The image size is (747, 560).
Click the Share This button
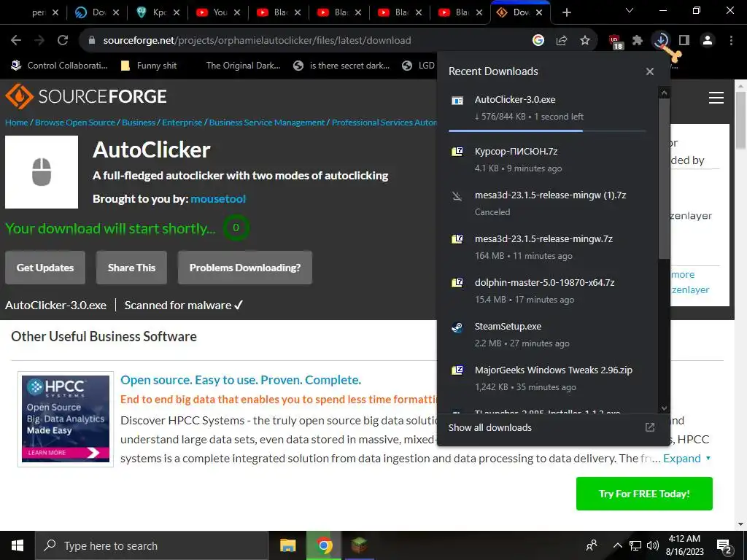131,268
